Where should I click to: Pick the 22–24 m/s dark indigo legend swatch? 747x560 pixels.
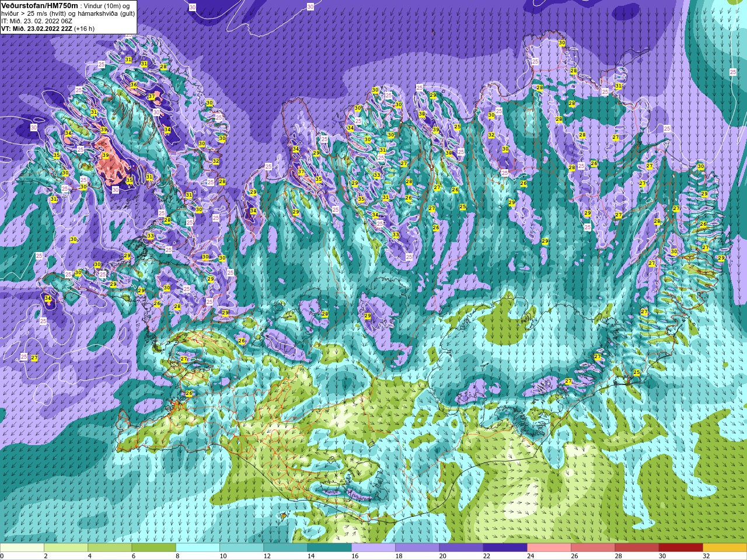click(505, 548)
